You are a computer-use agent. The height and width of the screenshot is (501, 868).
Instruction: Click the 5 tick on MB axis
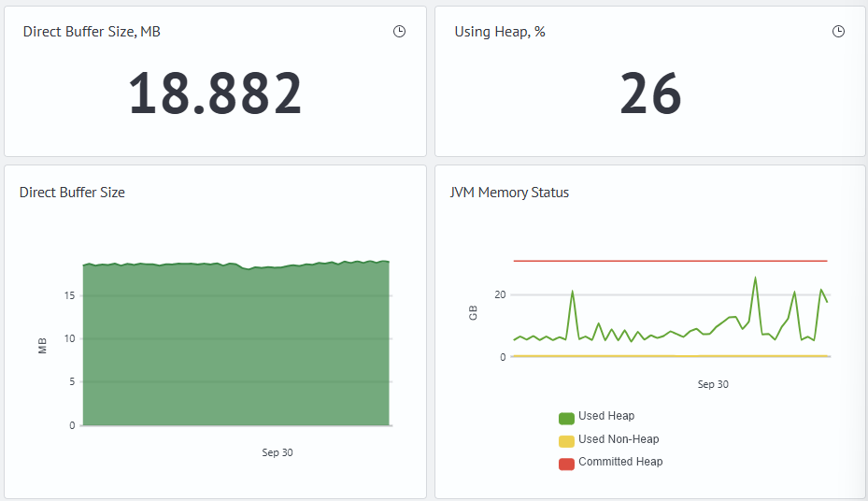(72, 382)
